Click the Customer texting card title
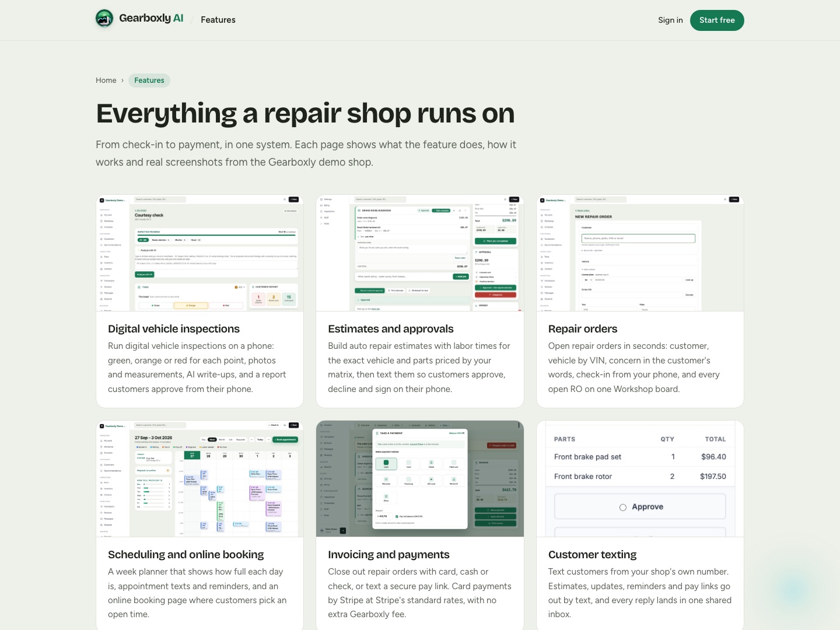This screenshot has height=630, width=840. [x=593, y=555]
